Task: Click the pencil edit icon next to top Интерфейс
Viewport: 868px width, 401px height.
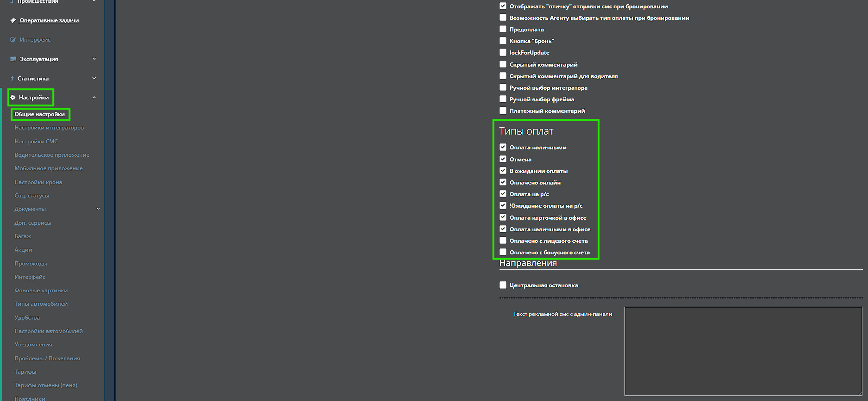Action: point(13,40)
